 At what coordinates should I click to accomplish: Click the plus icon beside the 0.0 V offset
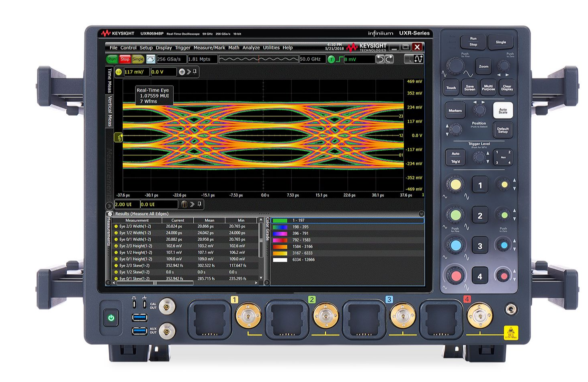(x=182, y=72)
